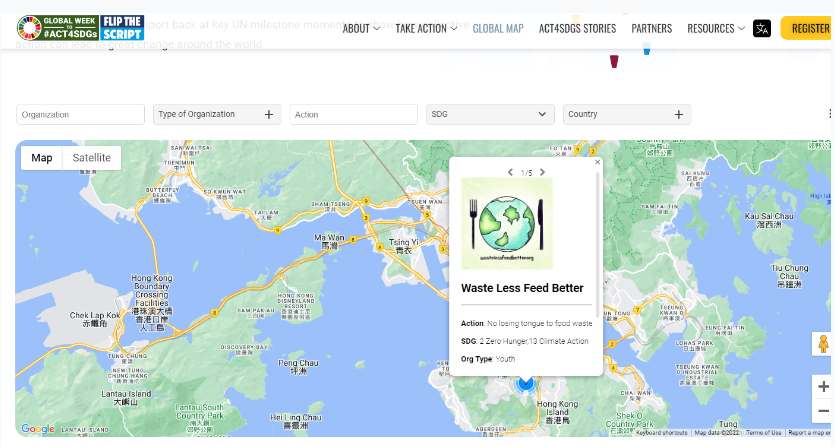Open the Type of Organization filter
Screen dimensions: 835x447
click(217, 114)
